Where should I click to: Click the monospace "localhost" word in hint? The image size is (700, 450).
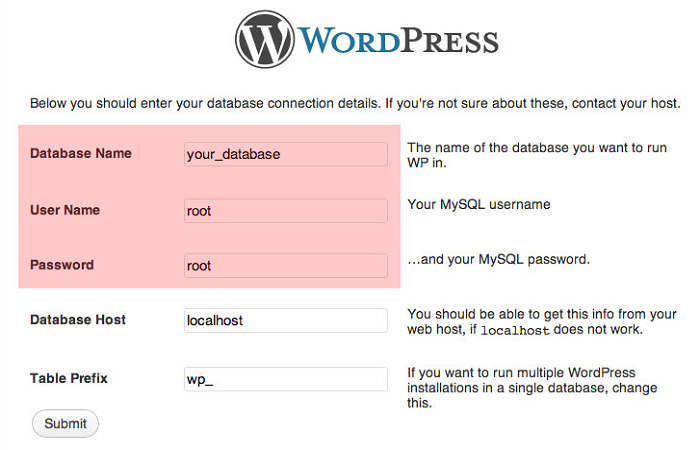point(515,330)
